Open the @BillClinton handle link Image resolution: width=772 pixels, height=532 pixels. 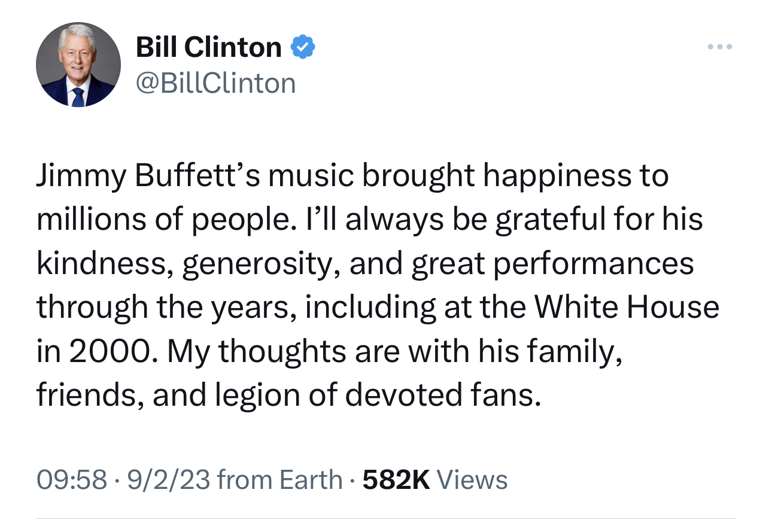click(x=216, y=83)
